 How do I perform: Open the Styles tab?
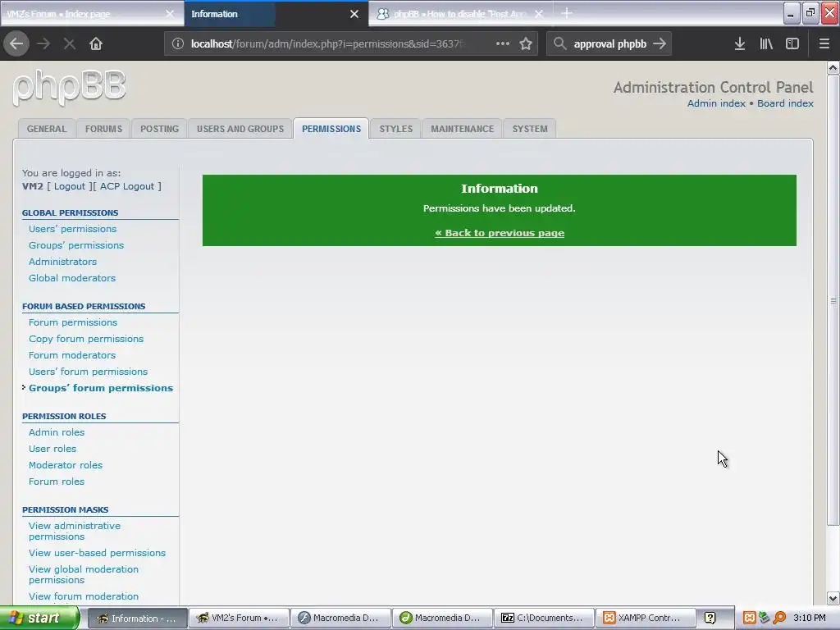tap(396, 129)
